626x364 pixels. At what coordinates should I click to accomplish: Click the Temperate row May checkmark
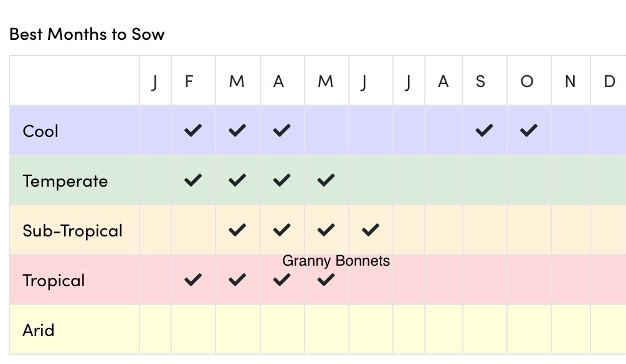point(326,180)
